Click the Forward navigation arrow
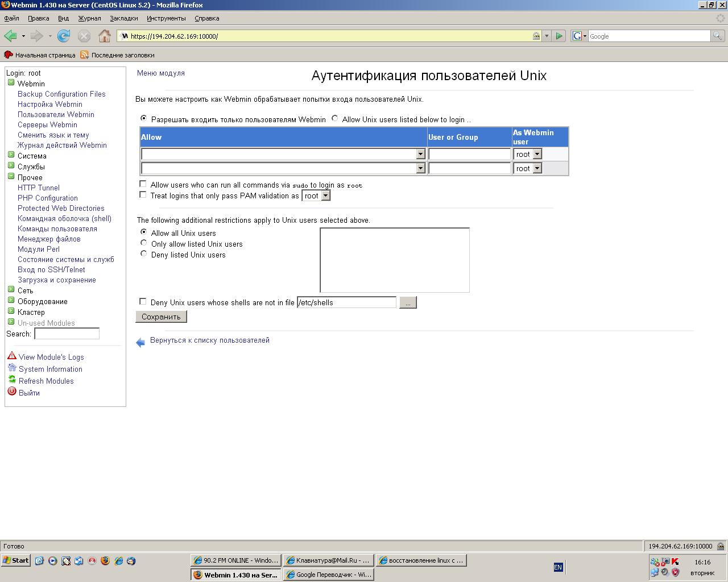 pyautogui.click(x=36, y=36)
